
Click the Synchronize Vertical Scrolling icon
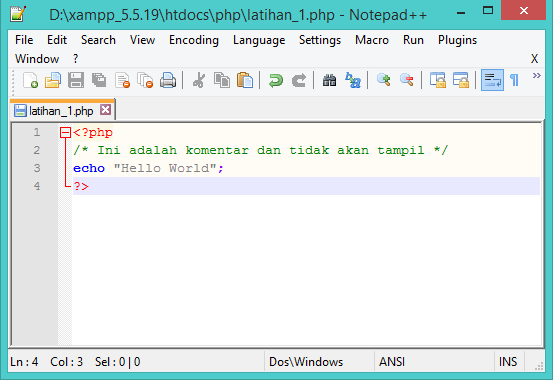[438, 80]
